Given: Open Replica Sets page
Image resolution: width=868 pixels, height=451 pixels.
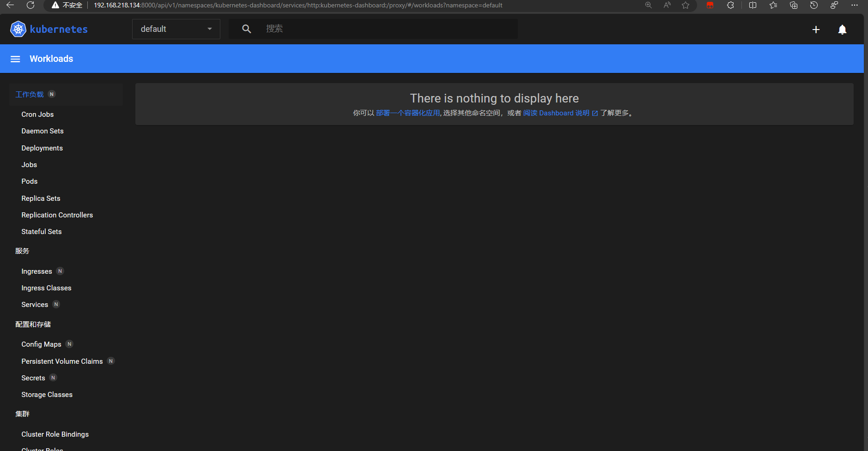Looking at the screenshot, I should (x=41, y=198).
